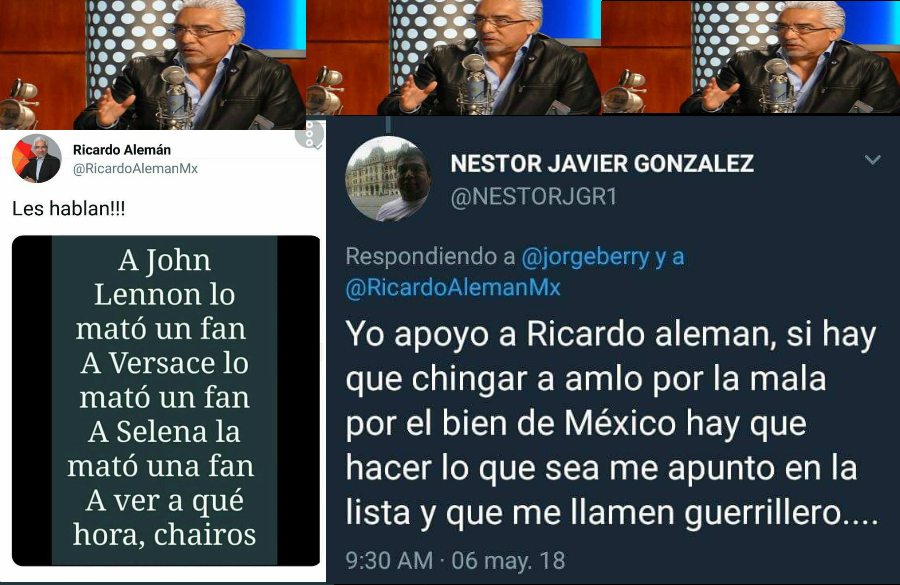900x585 pixels.
Task: Open the three-dot options icon on Ricardo Alemán's tweet
Action: click(309, 134)
